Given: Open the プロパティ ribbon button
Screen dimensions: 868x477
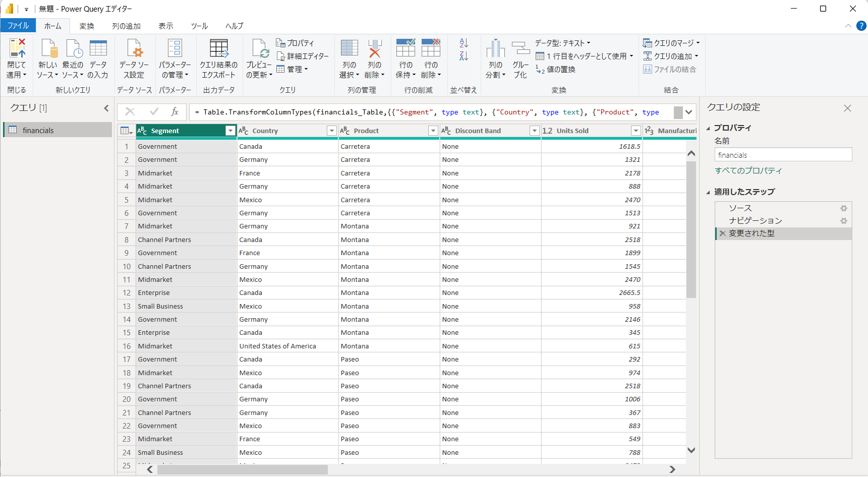Looking at the screenshot, I should (295, 43).
